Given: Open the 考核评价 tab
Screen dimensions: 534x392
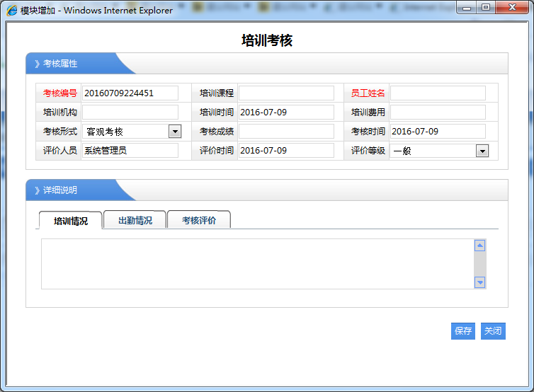Looking at the screenshot, I should tap(198, 220).
